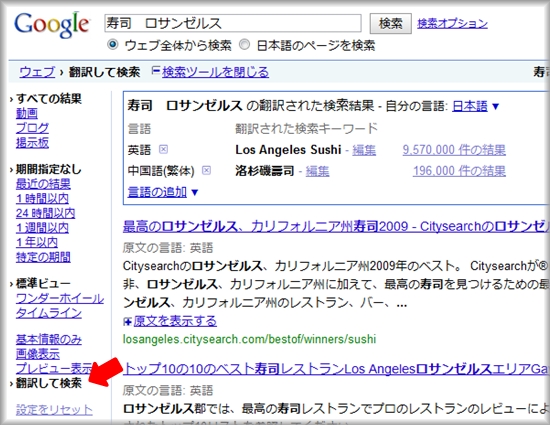The height and width of the screenshot is (425, 550).
Task: Click 原文を表示する link
Action: click(x=175, y=321)
